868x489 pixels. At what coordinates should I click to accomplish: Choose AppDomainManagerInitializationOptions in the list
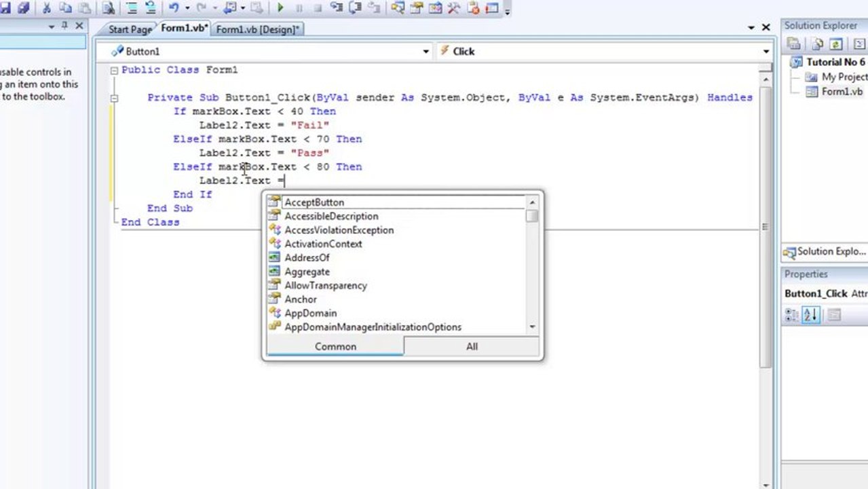click(x=396, y=327)
